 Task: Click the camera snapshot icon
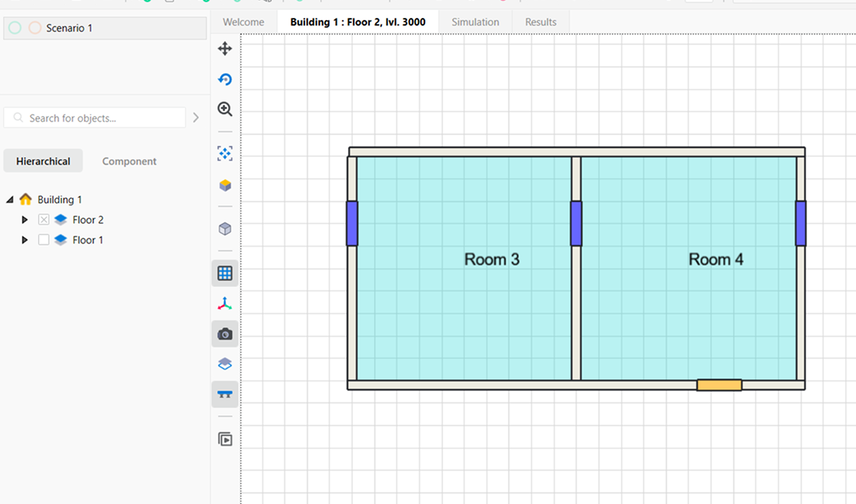coord(225,334)
